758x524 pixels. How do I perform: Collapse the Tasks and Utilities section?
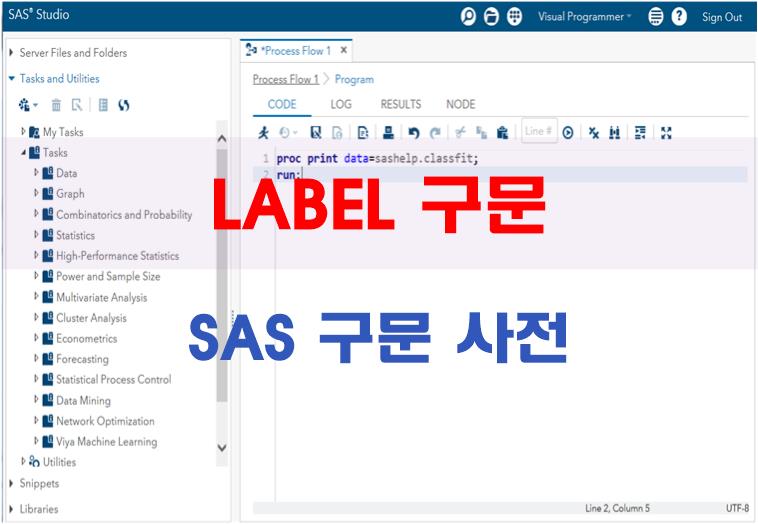tap(12, 78)
